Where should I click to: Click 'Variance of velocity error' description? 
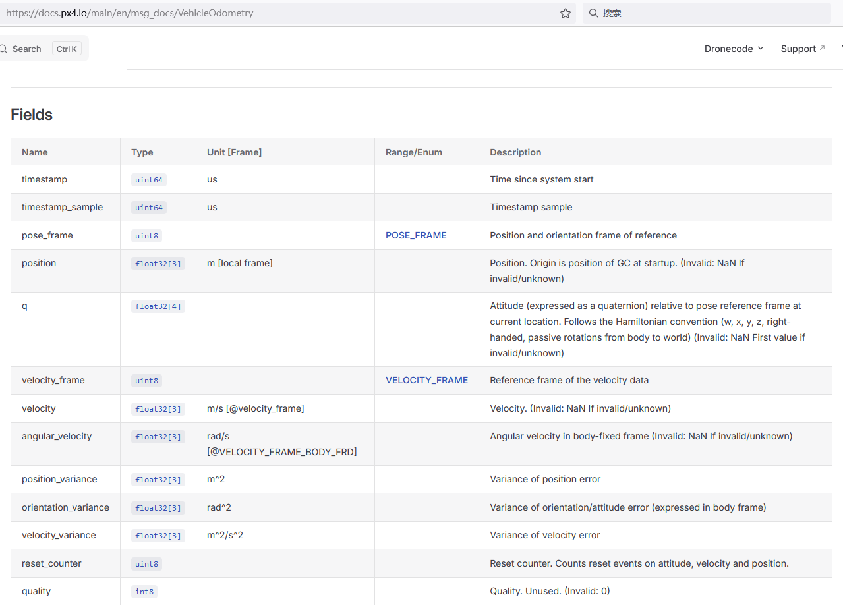pos(545,535)
